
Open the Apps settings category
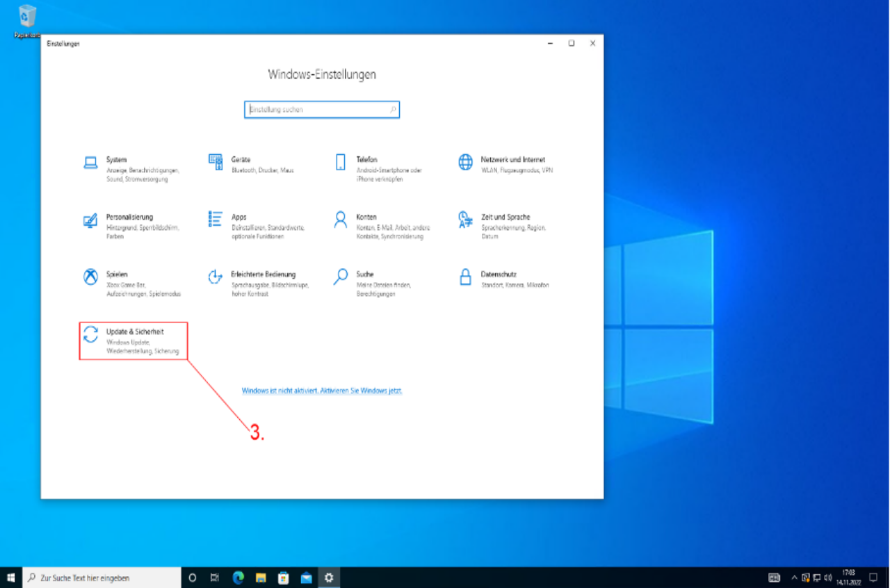click(x=238, y=218)
